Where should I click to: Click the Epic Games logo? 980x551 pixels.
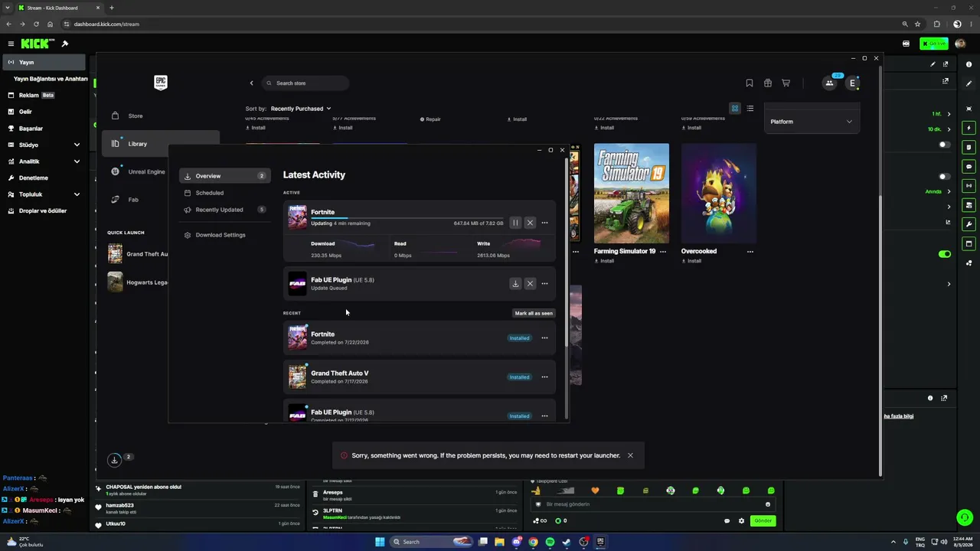(161, 83)
